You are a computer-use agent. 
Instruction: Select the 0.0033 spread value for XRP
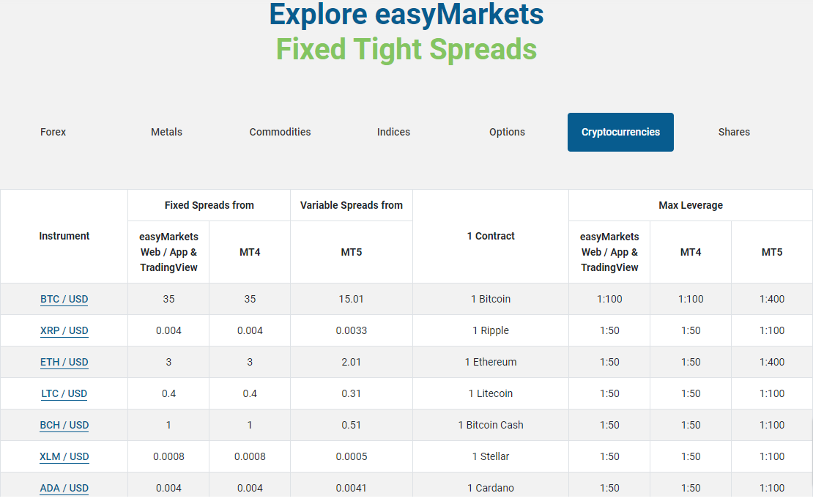coord(352,331)
